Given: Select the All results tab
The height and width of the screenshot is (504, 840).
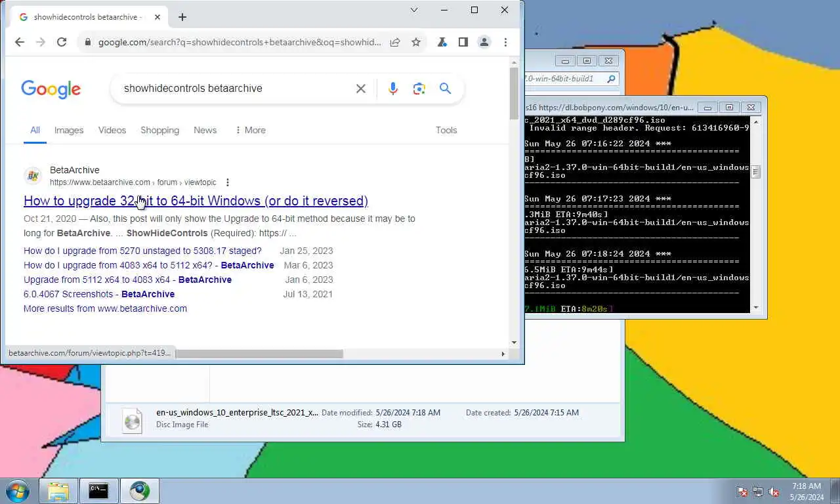Looking at the screenshot, I should tap(35, 130).
